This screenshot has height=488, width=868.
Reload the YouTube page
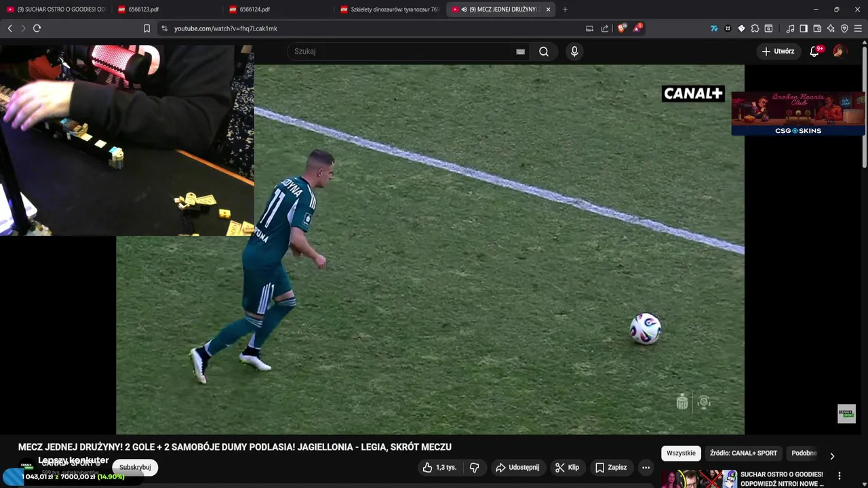pyautogui.click(x=37, y=28)
